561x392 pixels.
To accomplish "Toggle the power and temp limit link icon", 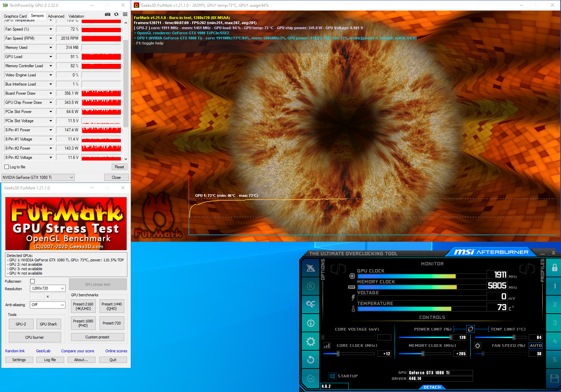I will [x=470, y=329].
